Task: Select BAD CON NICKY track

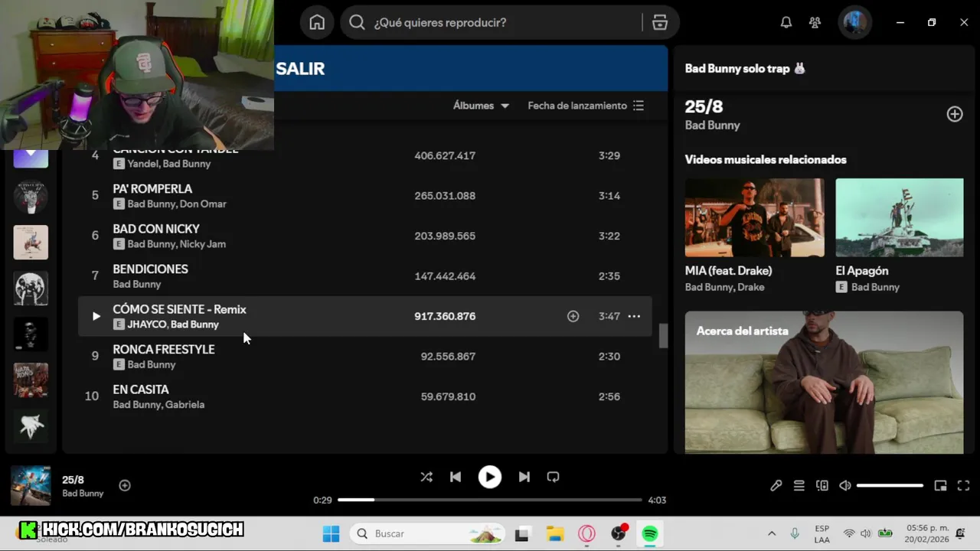Action: coord(156,229)
